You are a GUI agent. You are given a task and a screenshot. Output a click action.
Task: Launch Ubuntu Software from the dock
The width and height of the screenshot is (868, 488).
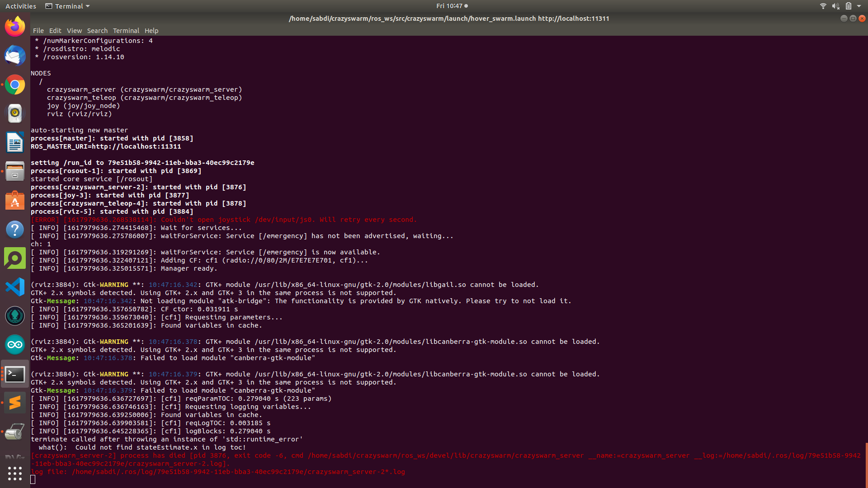pyautogui.click(x=15, y=200)
